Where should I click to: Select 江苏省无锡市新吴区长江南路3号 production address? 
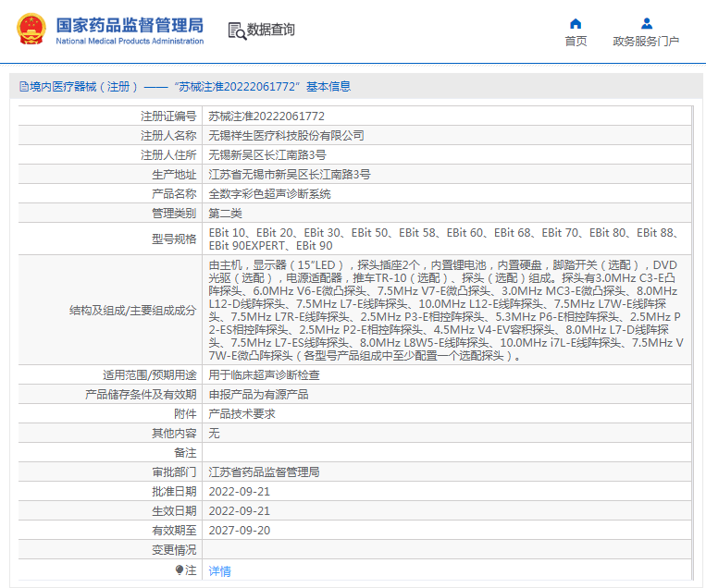point(289,175)
